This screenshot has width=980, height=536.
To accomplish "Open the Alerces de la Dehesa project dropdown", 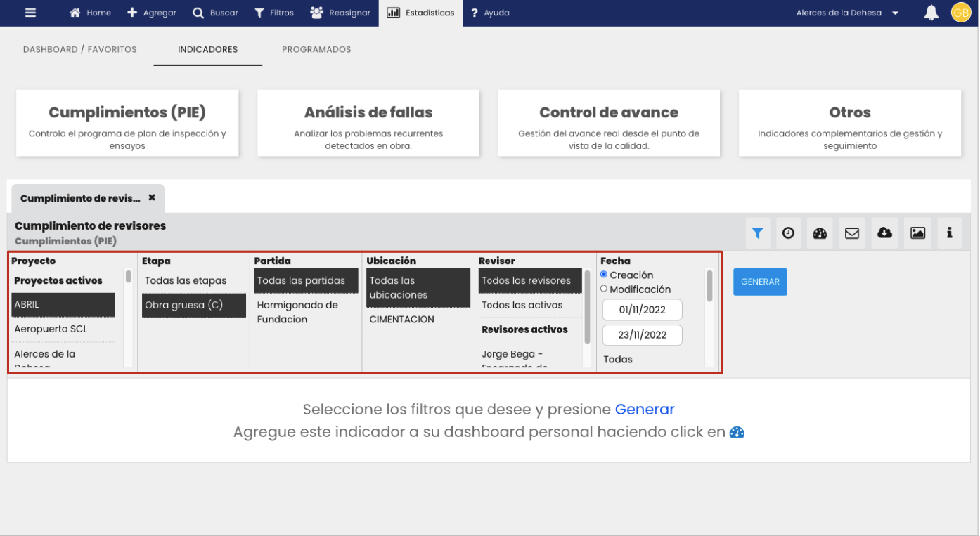I will [x=846, y=13].
